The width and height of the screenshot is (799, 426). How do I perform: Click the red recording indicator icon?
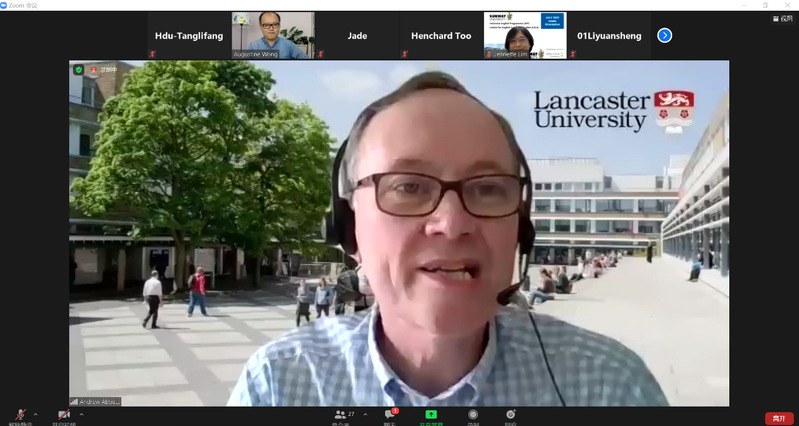94,70
